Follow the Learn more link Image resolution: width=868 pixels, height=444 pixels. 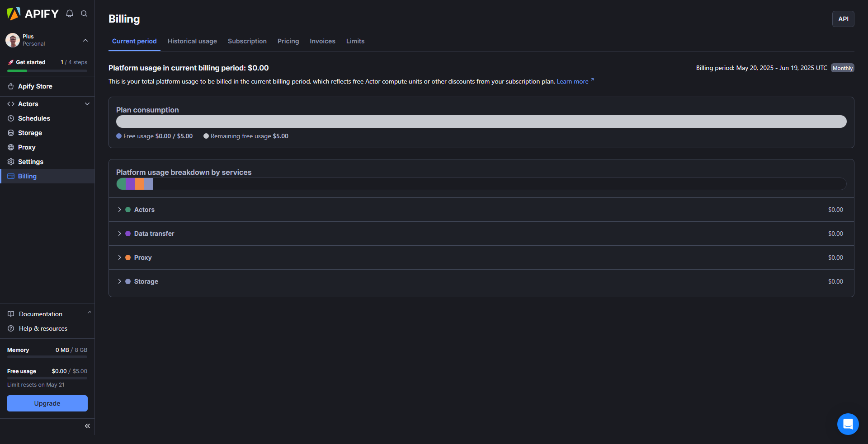572,82
